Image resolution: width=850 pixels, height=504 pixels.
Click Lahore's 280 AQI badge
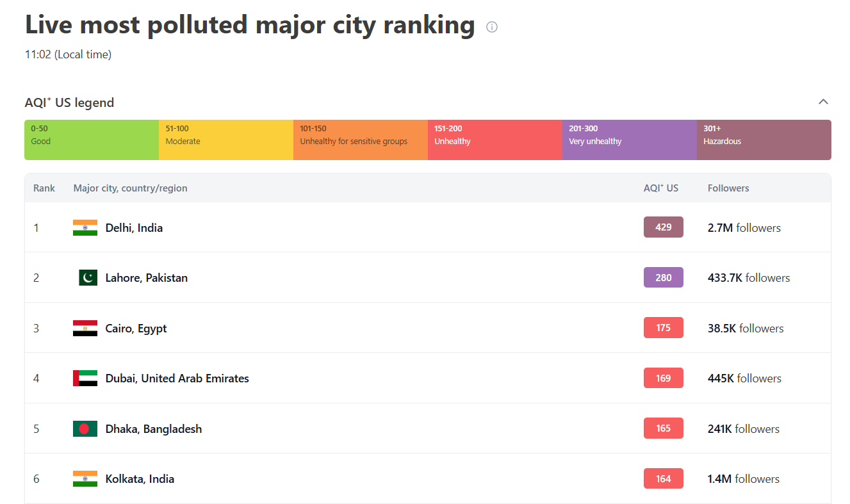(663, 278)
